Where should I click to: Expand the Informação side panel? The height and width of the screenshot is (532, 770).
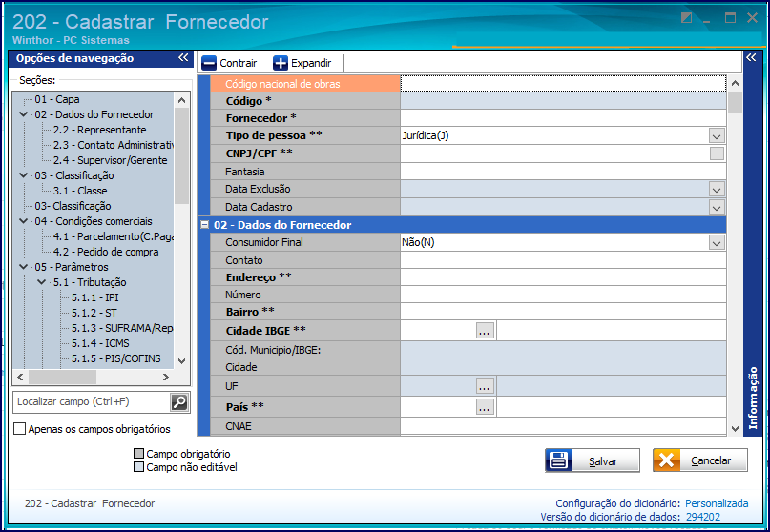click(x=751, y=58)
